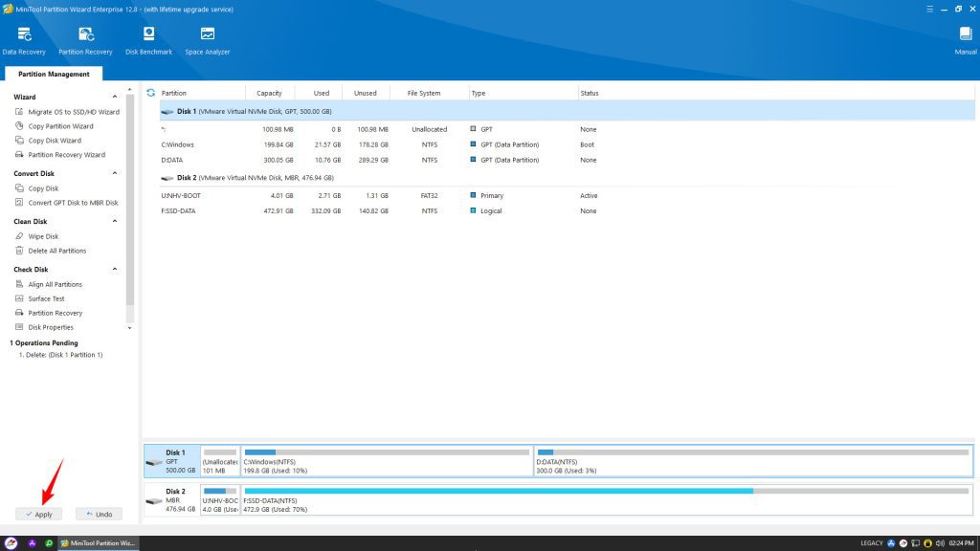
Task: Select the F:SSD-DATA partition row
Action: 567,210
